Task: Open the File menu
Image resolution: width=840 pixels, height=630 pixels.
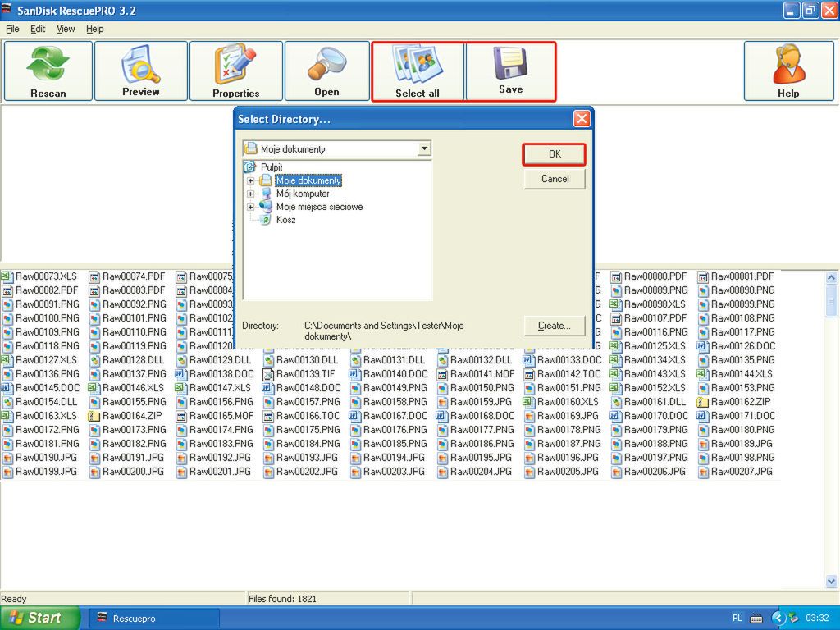Action: (x=12, y=29)
